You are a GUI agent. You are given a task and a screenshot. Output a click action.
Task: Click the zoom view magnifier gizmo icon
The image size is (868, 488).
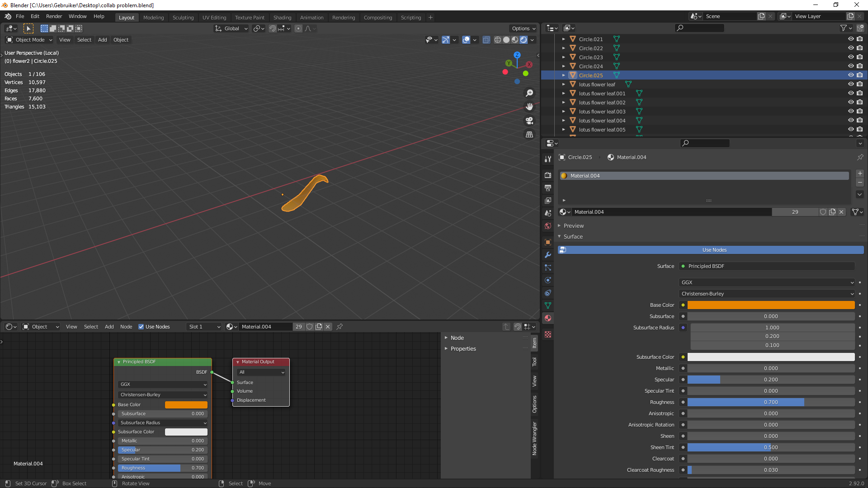tap(529, 93)
